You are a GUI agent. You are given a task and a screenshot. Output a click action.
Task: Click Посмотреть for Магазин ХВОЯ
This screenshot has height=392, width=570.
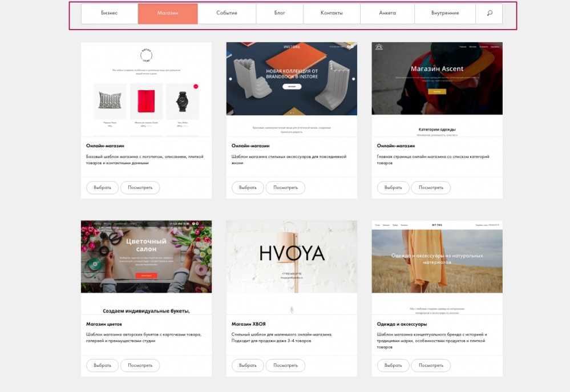pos(285,365)
